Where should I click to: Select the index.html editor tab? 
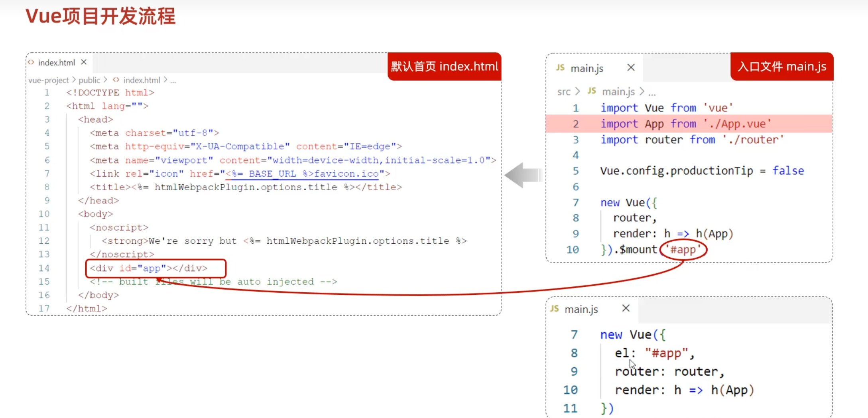pos(57,63)
